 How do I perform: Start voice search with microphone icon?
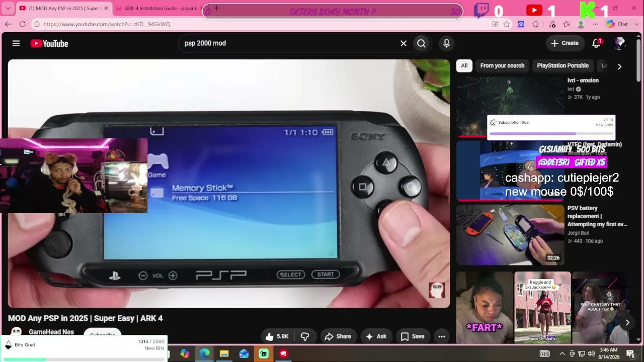pos(446,44)
